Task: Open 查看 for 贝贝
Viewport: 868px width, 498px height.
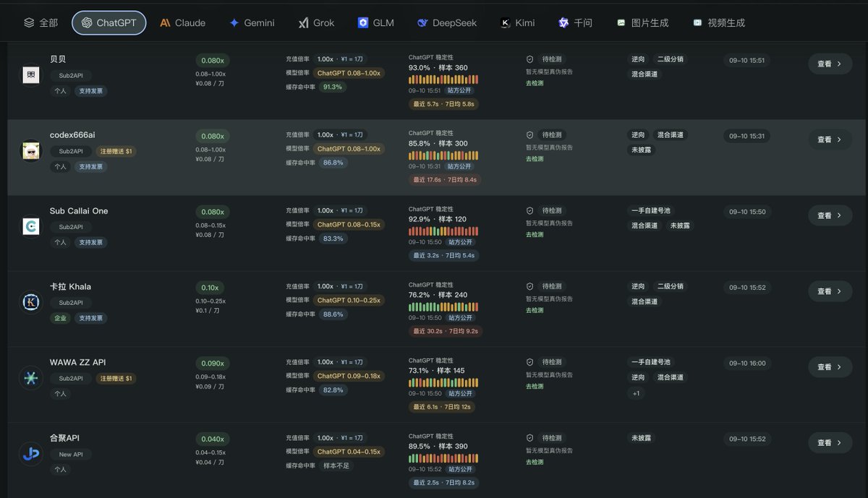Action: (830, 64)
